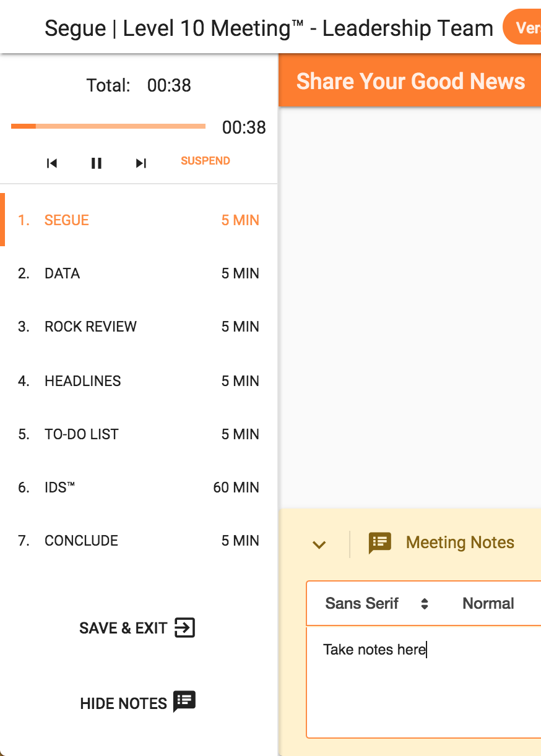Screen dimensions: 541x756
Task: Click the SUSPEND meeting button
Action: tap(206, 161)
